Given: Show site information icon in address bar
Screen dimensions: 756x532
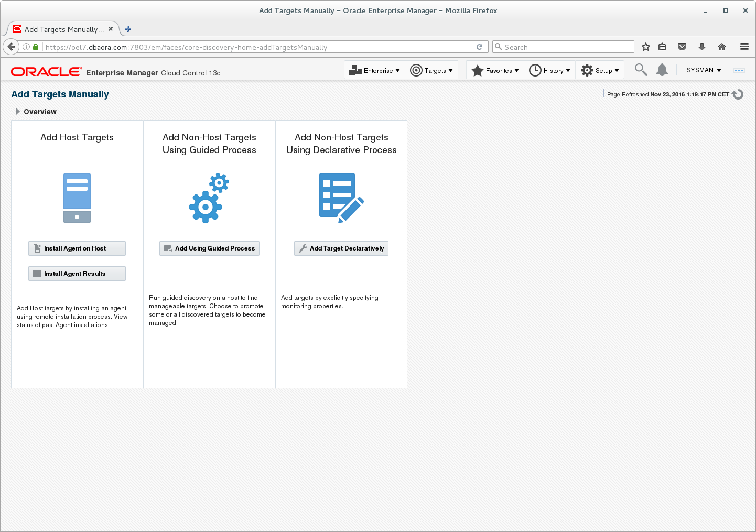Looking at the screenshot, I should click(x=26, y=47).
